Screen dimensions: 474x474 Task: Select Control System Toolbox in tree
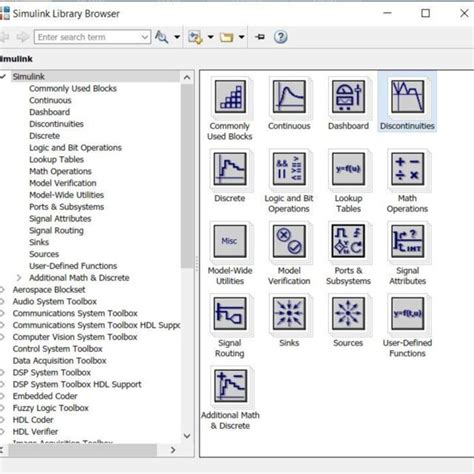tap(58, 349)
